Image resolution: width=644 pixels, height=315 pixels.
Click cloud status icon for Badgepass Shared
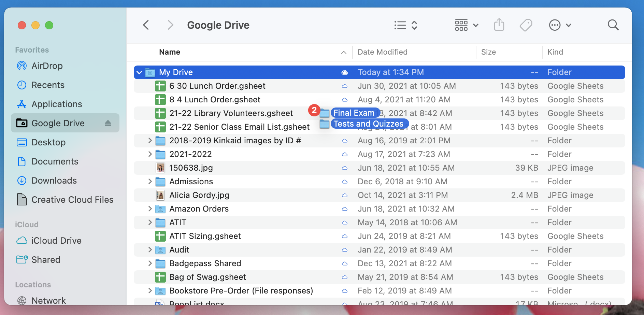tap(345, 263)
